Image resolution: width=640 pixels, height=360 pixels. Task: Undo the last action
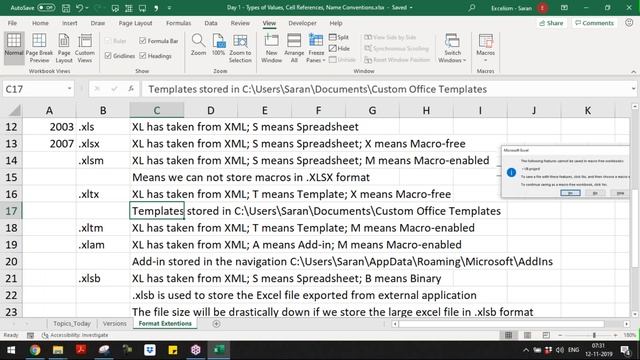coord(79,8)
